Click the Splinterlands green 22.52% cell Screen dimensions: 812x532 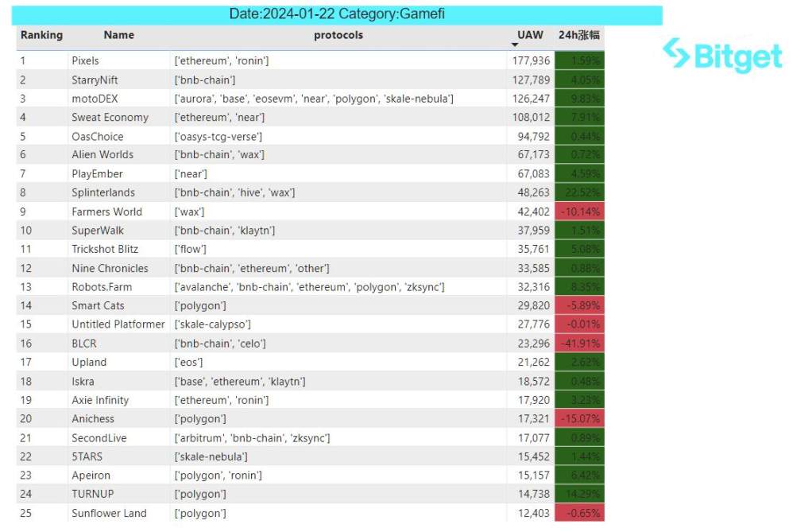[x=579, y=192]
